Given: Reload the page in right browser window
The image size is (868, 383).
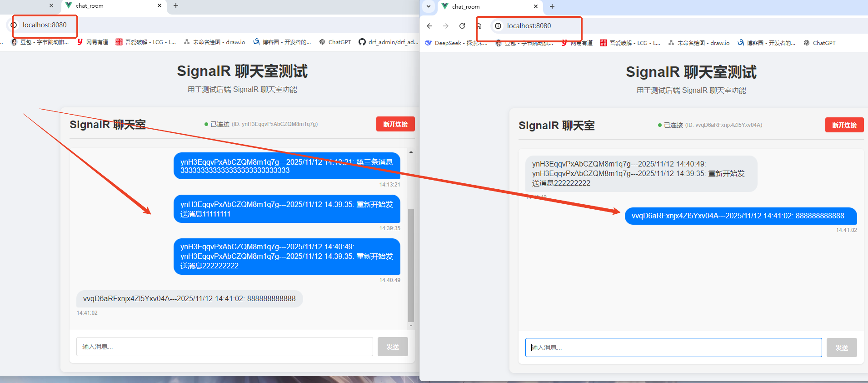Looking at the screenshot, I should point(462,26).
